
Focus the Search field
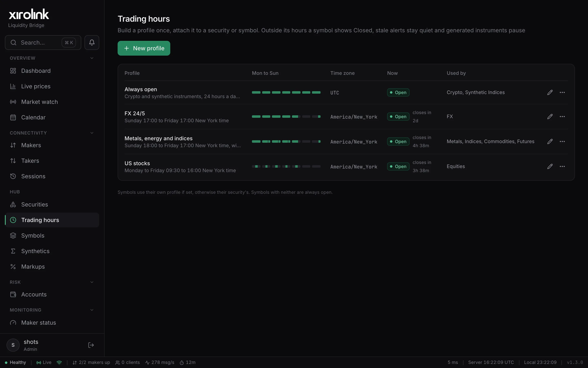coord(43,43)
